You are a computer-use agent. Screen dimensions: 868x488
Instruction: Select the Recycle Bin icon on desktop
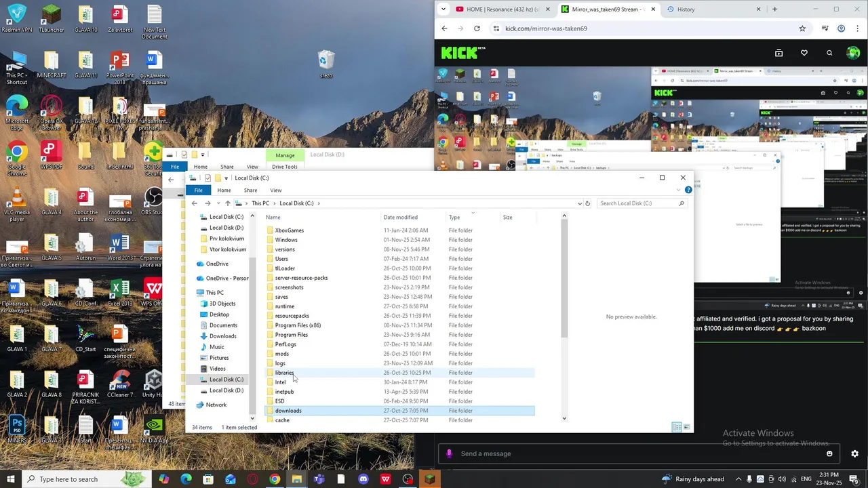tap(326, 63)
